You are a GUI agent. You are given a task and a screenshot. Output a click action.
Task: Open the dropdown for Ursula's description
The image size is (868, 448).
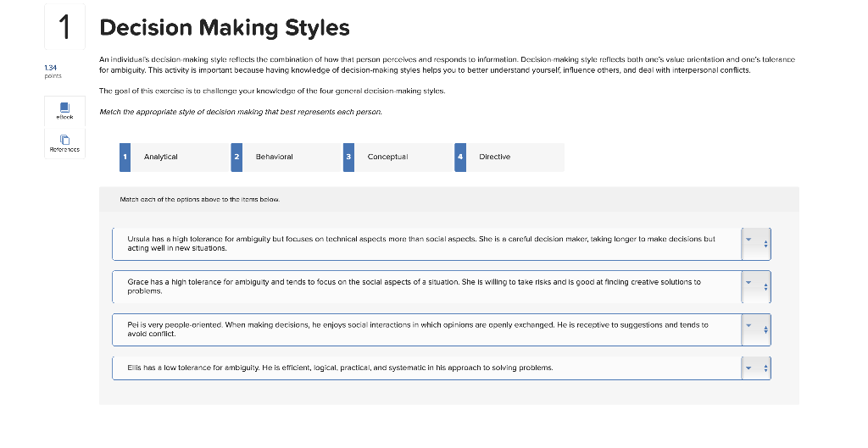point(756,244)
